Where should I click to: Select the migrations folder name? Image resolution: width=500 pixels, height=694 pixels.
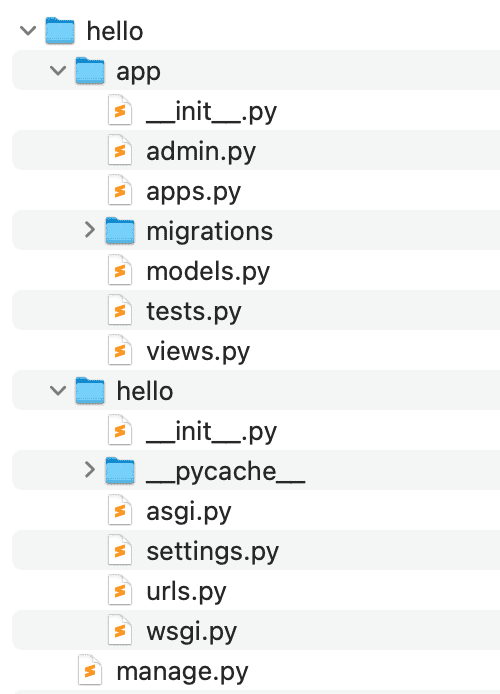point(210,231)
